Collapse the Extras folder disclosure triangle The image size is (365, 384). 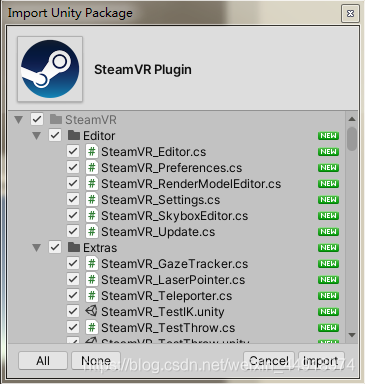[x=37, y=248]
